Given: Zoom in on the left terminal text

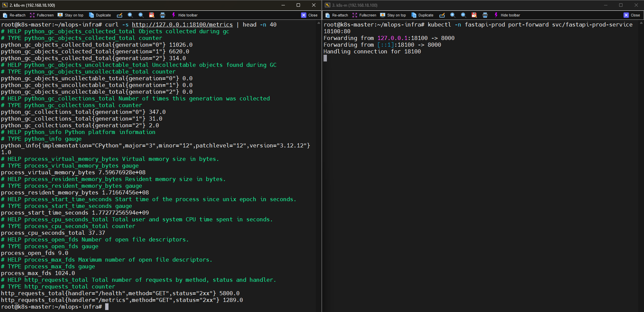Looking at the screenshot, I should (130, 15).
